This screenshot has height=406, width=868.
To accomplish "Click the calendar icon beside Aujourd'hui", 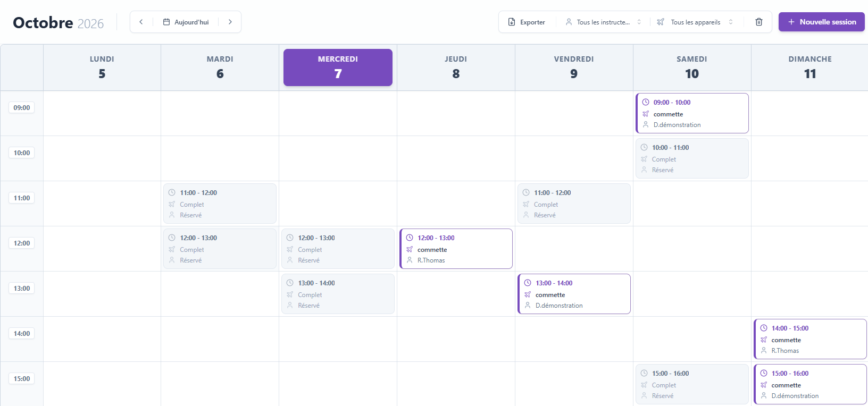I will tap(166, 22).
